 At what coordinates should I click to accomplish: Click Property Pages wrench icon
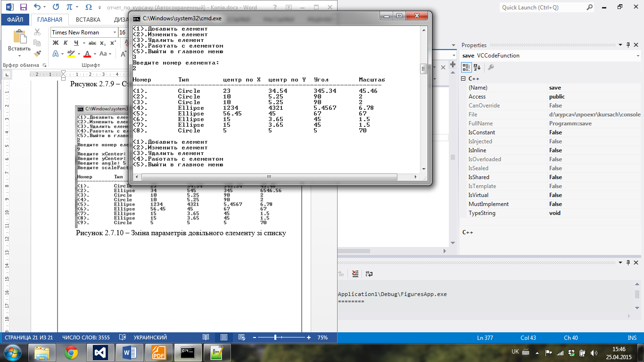coord(491,67)
